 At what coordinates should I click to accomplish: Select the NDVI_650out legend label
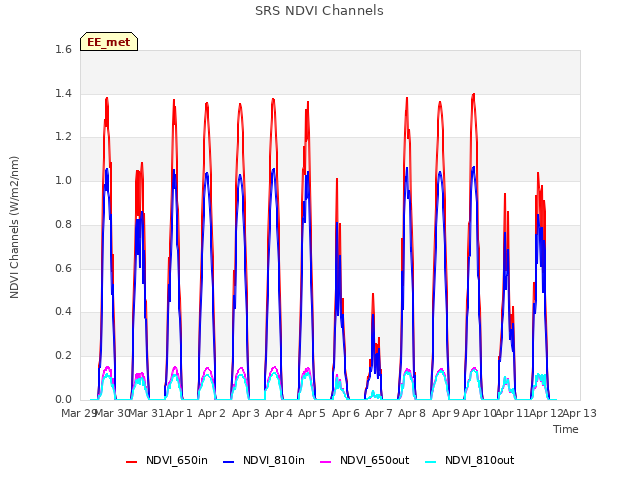click(x=374, y=460)
